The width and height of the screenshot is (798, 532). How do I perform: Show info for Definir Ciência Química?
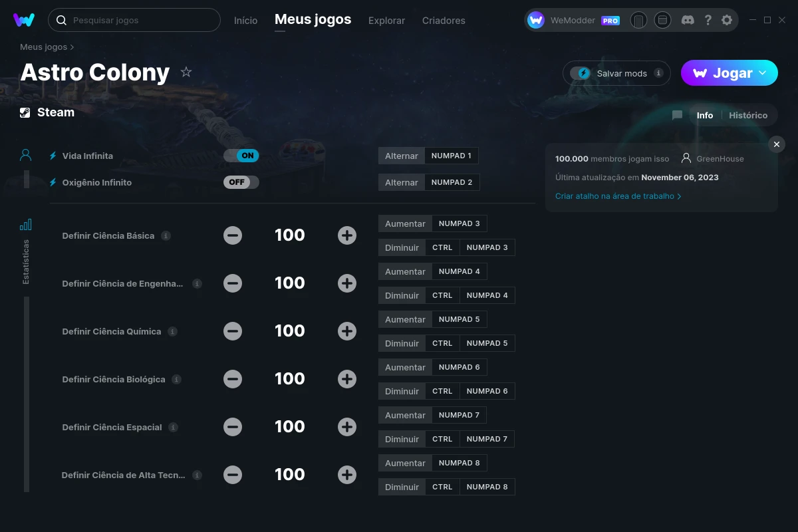[x=172, y=331]
